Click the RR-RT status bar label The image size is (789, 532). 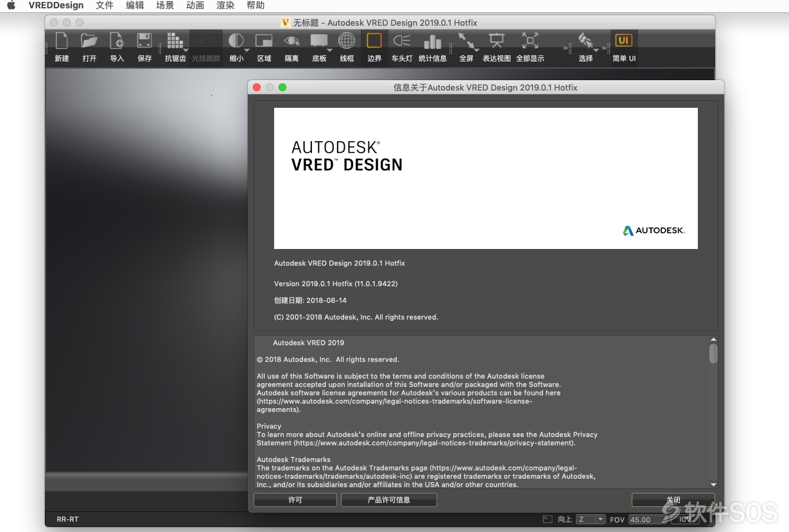point(67,519)
